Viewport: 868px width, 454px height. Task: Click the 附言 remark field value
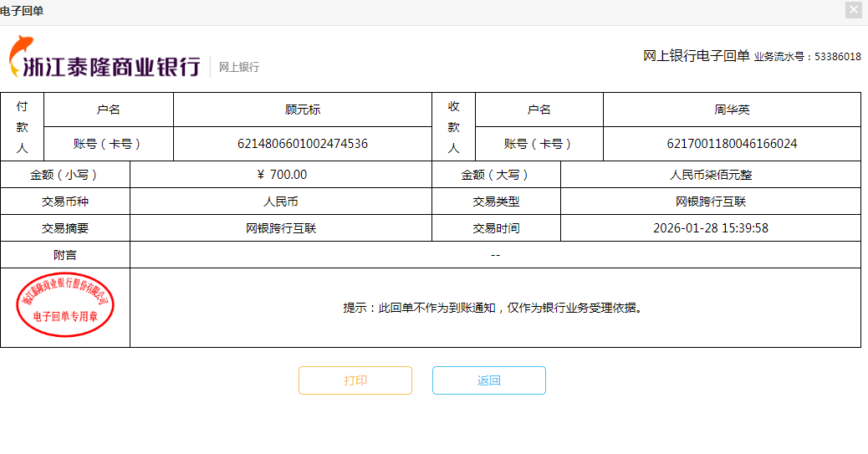coord(495,255)
